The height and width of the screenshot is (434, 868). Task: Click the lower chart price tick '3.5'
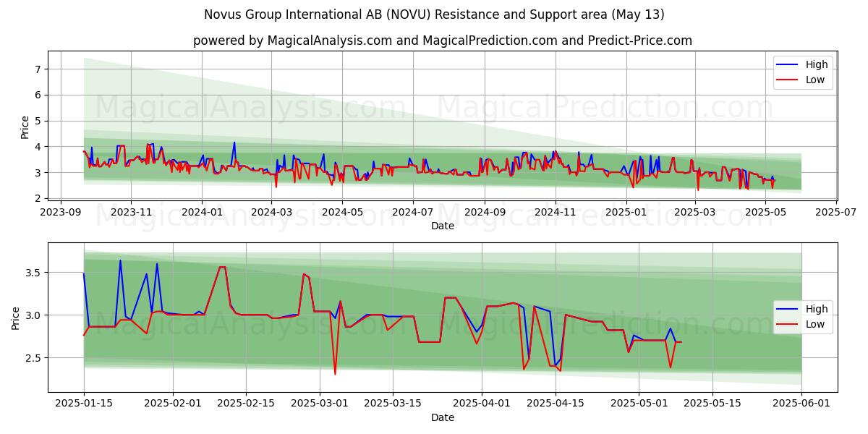(x=35, y=273)
